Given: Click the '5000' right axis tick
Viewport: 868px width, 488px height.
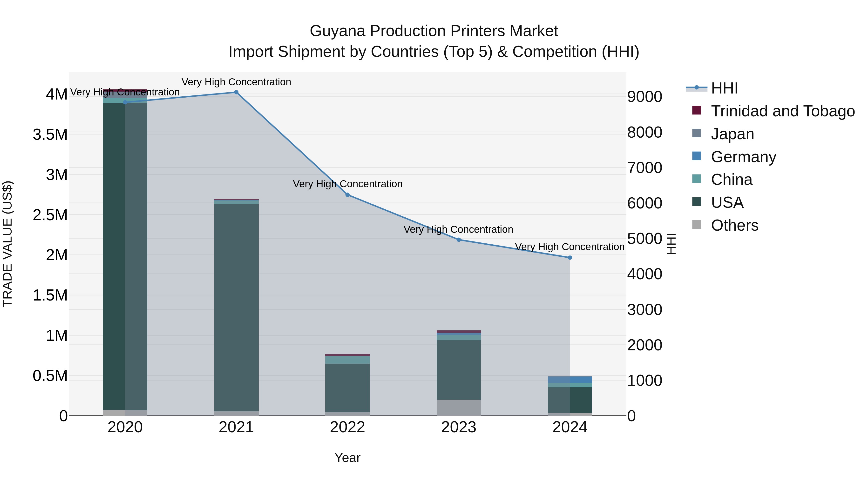Looking at the screenshot, I should [x=644, y=239].
